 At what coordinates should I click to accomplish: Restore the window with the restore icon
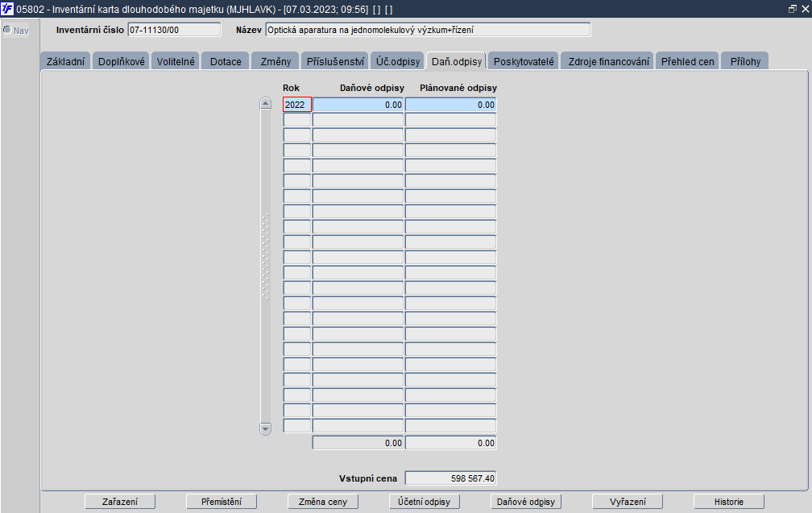(793, 9)
